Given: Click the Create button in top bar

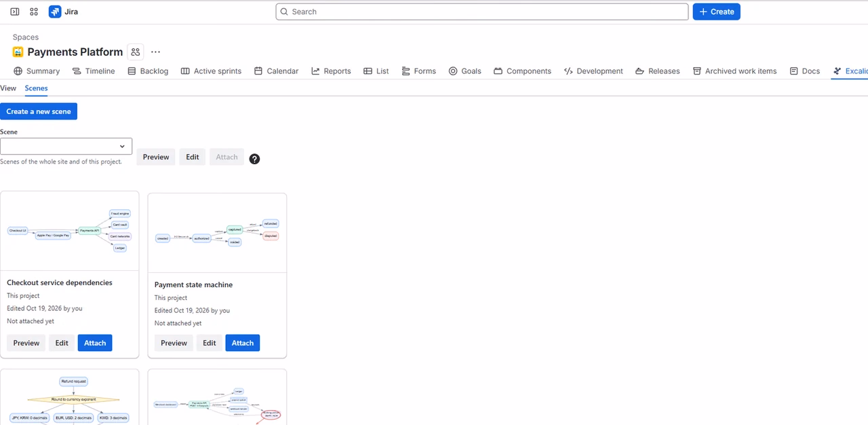Looking at the screenshot, I should [716, 12].
